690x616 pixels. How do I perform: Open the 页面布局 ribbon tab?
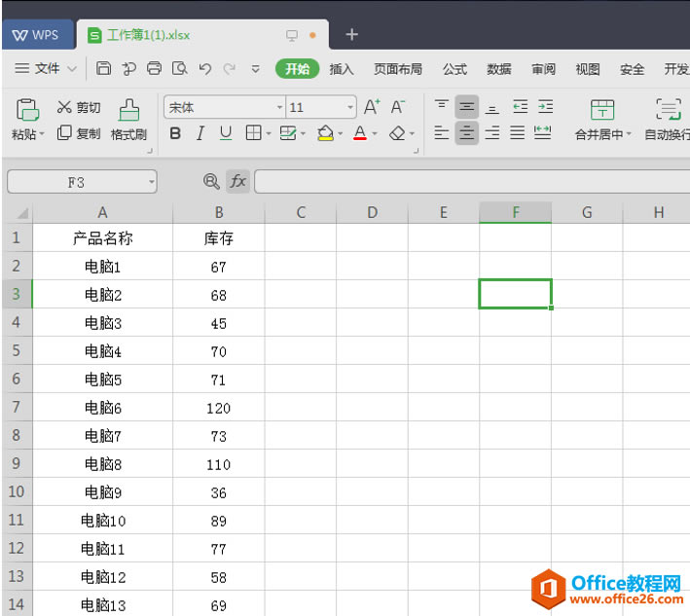click(x=398, y=69)
